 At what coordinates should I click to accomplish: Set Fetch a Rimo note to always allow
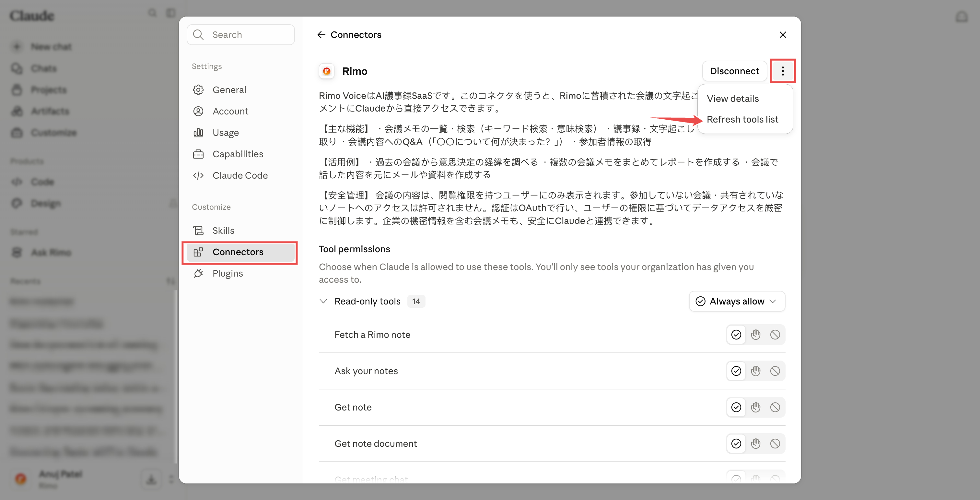[736, 335]
